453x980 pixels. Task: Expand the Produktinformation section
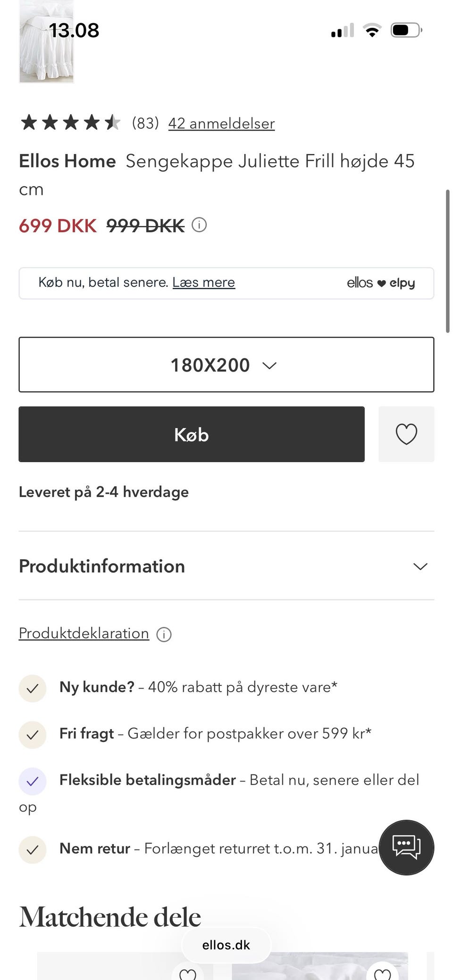102,566
